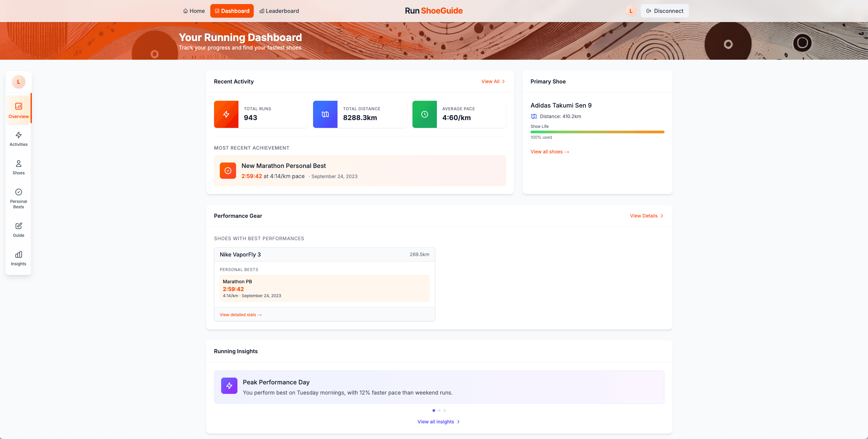
Task: Open Shoes section in sidebar
Action: click(x=19, y=167)
